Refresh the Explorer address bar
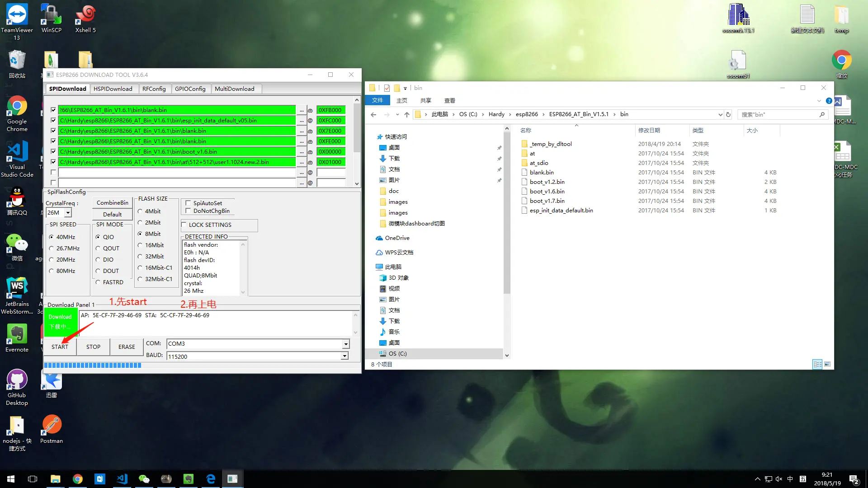 click(728, 114)
